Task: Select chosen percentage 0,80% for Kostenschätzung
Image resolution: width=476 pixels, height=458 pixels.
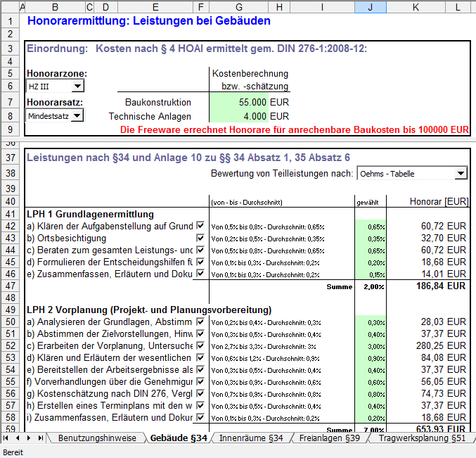Action: click(371, 394)
